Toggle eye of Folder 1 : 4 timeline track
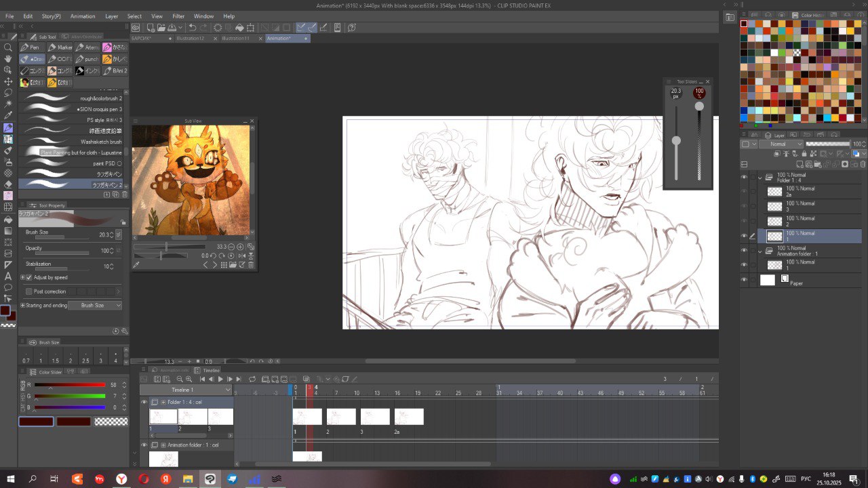Viewport: 868px width, 488px height. coord(144,402)
